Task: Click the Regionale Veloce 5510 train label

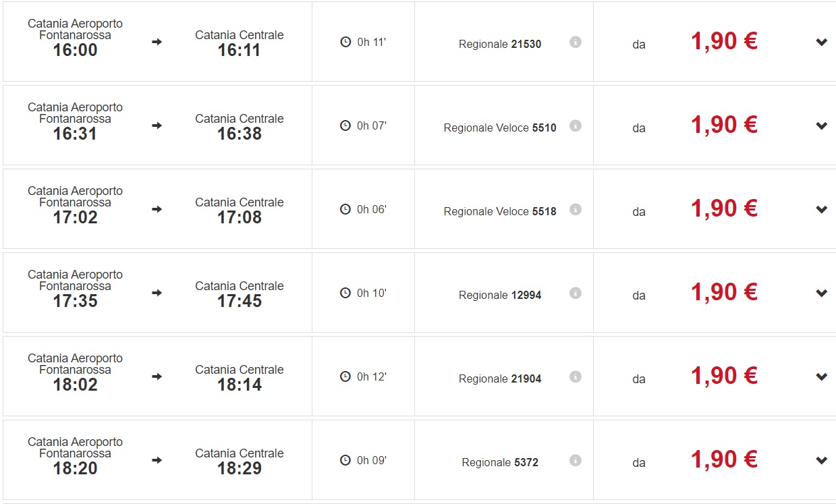Action: [x=500, y=128]
